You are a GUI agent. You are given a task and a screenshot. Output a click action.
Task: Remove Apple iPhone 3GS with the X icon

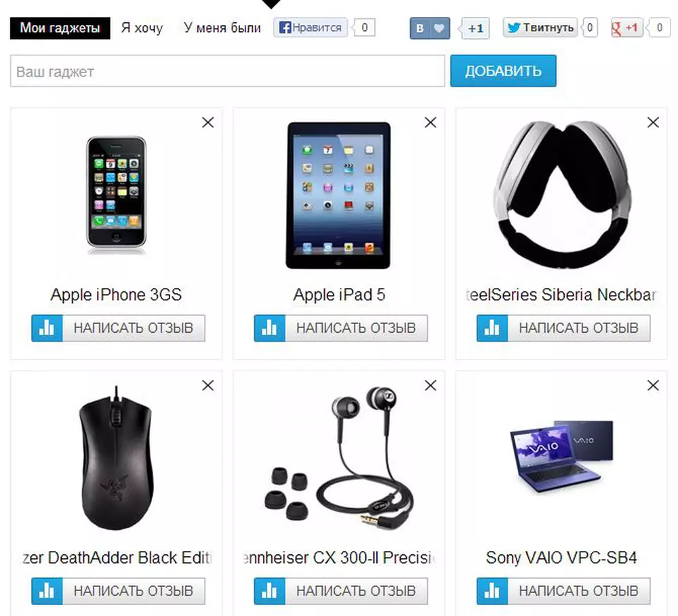point(208,123)
